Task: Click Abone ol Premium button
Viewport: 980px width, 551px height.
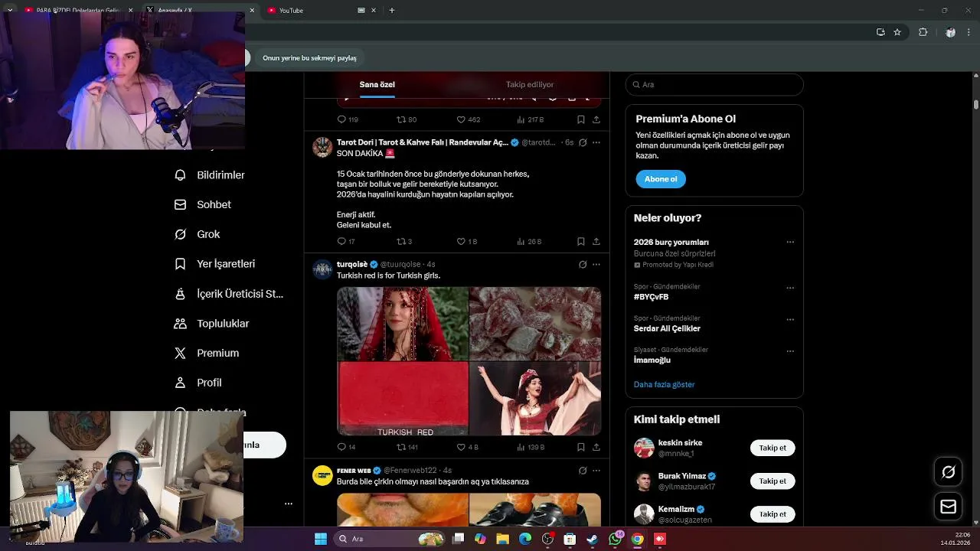Action: click(x=661, y=179)
